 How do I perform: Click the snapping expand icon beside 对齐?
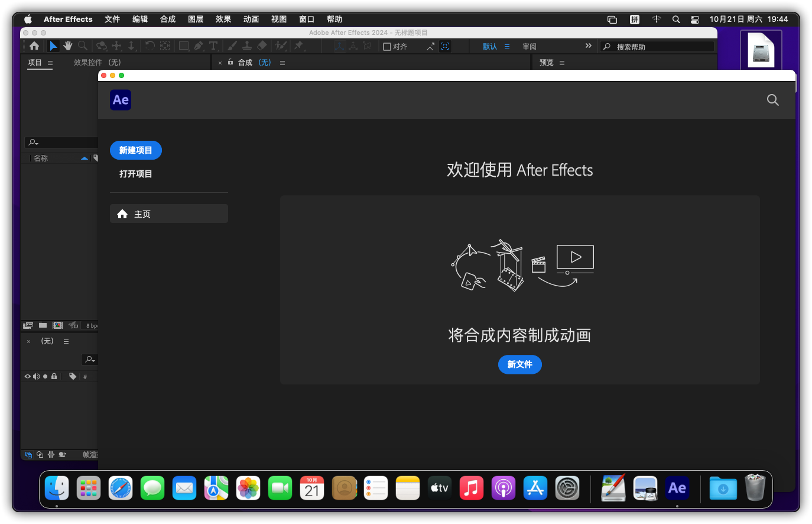click(x=430, y=46)
